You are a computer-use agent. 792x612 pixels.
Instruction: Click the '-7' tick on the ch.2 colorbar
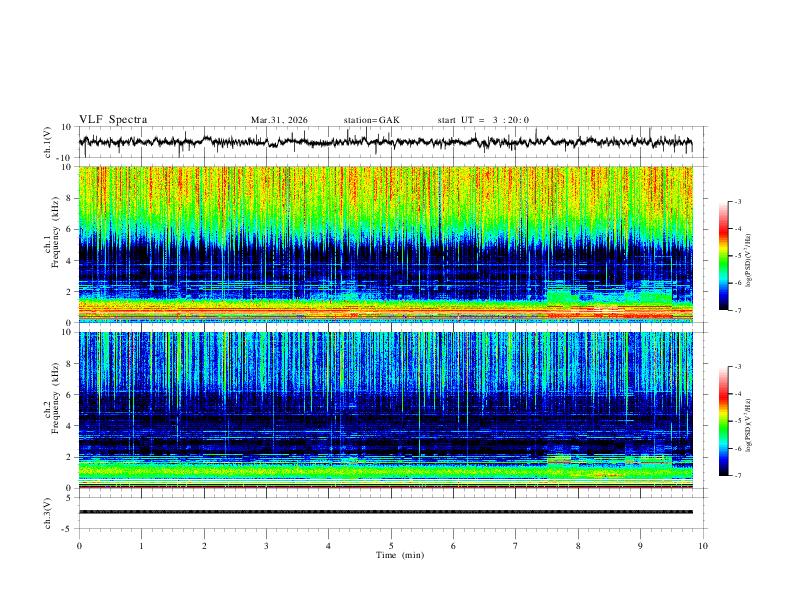(x=738, y=476)
